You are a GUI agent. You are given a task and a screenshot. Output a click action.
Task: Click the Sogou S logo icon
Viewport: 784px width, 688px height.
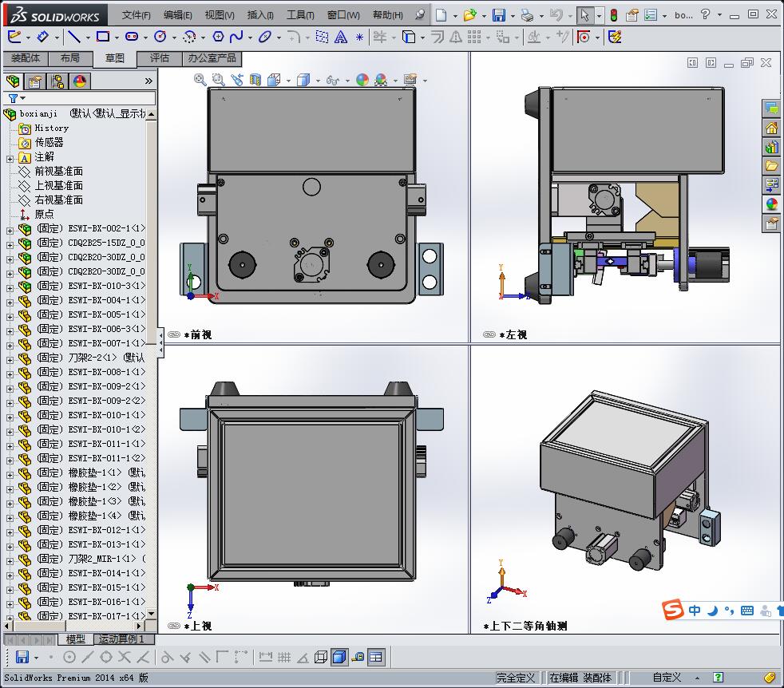[x=673, y=610]
